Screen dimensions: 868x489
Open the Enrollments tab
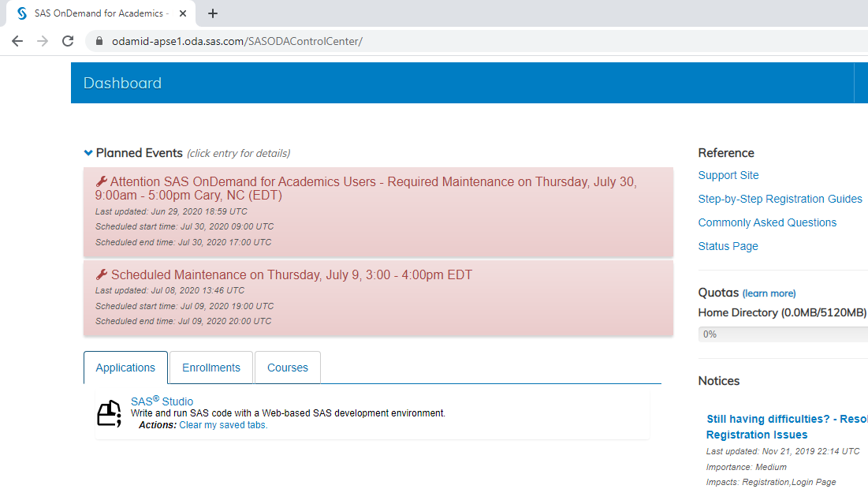[211, 368]
